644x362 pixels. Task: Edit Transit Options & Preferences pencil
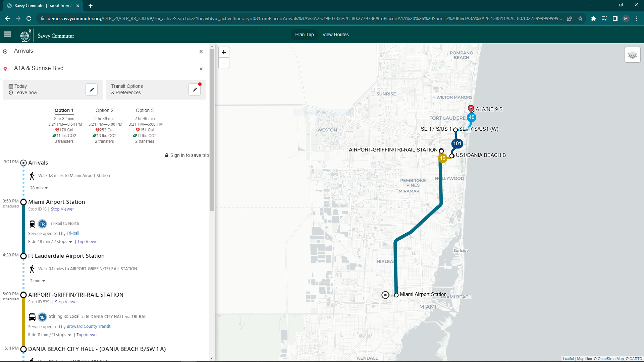point(195,89)
